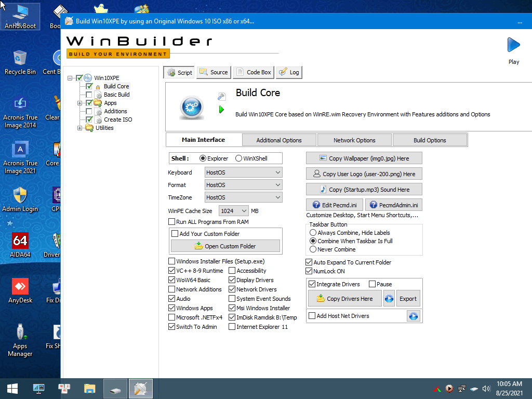Switch to the Additional Options tab
The height and width of the screenshot is (399, 532).
click(279, 140)
